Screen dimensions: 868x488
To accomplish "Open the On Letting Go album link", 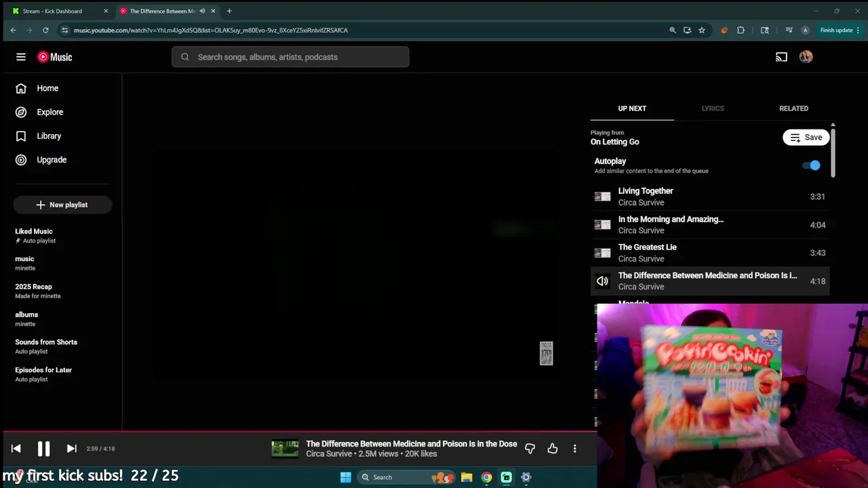I will [x=614, y=142].
